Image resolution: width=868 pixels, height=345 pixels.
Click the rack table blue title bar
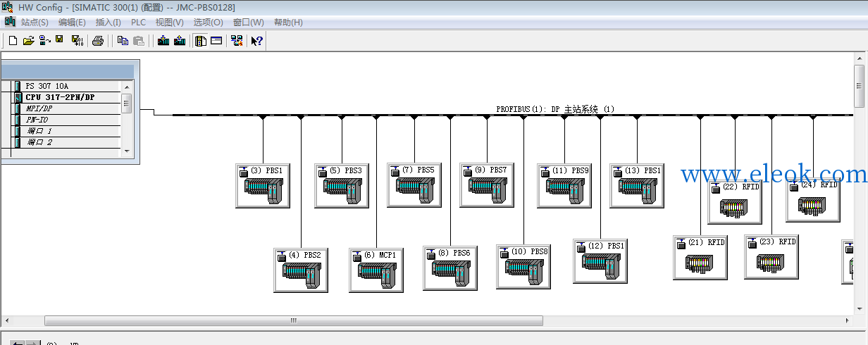point(67,72)
